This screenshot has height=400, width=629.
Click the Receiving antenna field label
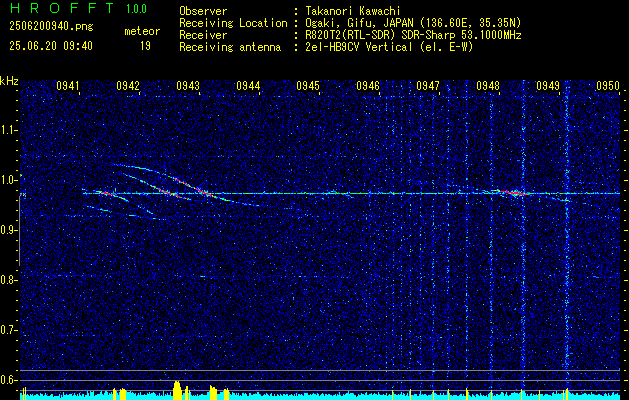coord(230,47)
